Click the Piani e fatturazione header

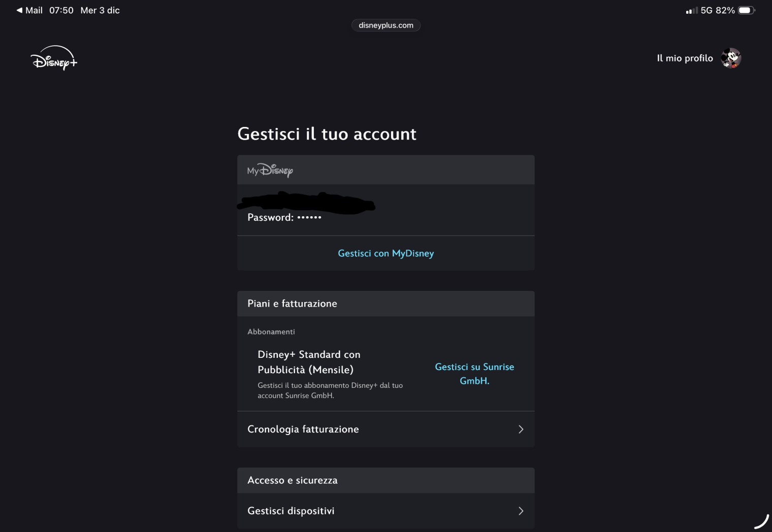(x=292, y=304)
